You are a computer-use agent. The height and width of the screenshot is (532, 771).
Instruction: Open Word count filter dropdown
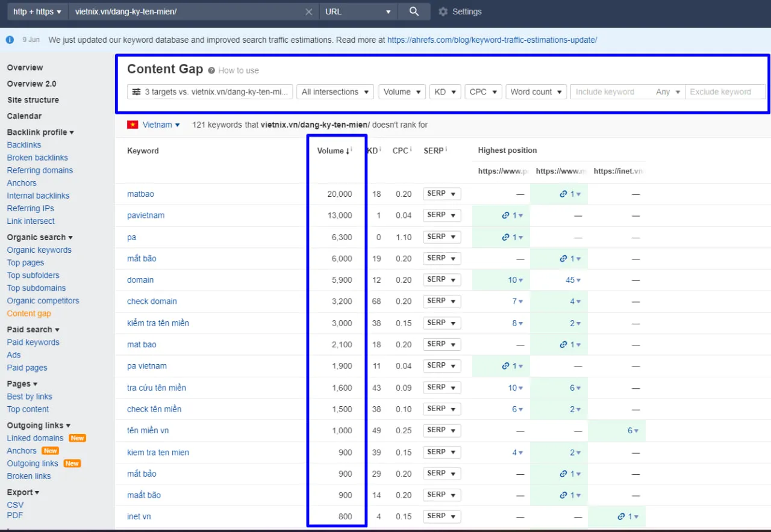[536, 91]
